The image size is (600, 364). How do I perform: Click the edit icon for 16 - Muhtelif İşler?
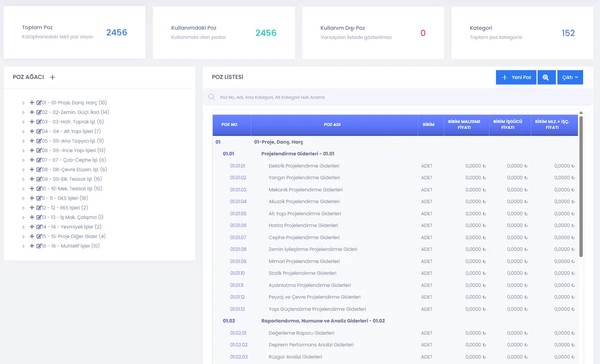tap(39, 245)
